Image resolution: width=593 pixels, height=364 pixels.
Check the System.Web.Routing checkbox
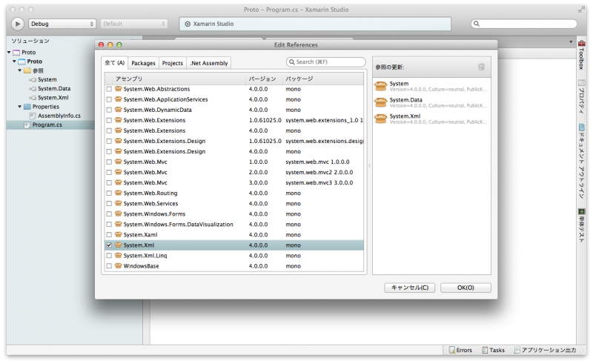(109, 193)
